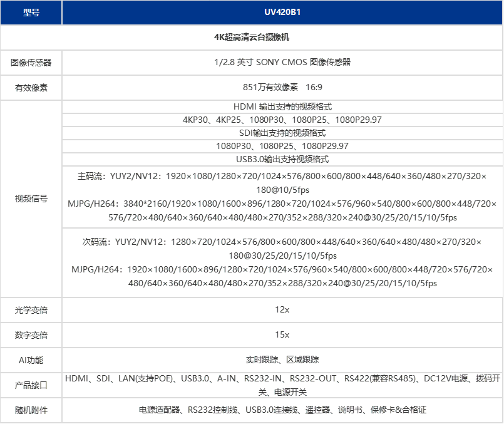The image size is (504, 424).
Task: Select the USB3.0输出支持视频格式 row
Action: coord(282,159)
